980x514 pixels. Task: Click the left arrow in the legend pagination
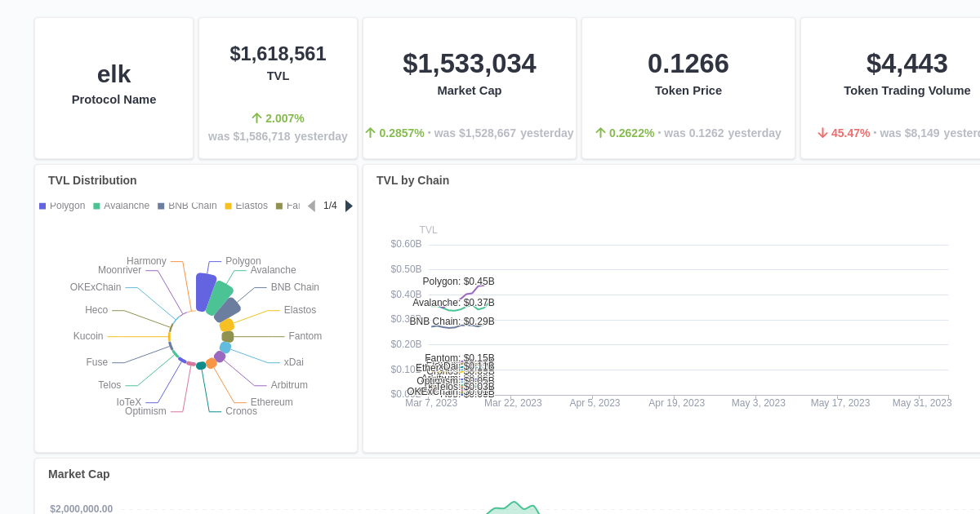click(312, 206)
